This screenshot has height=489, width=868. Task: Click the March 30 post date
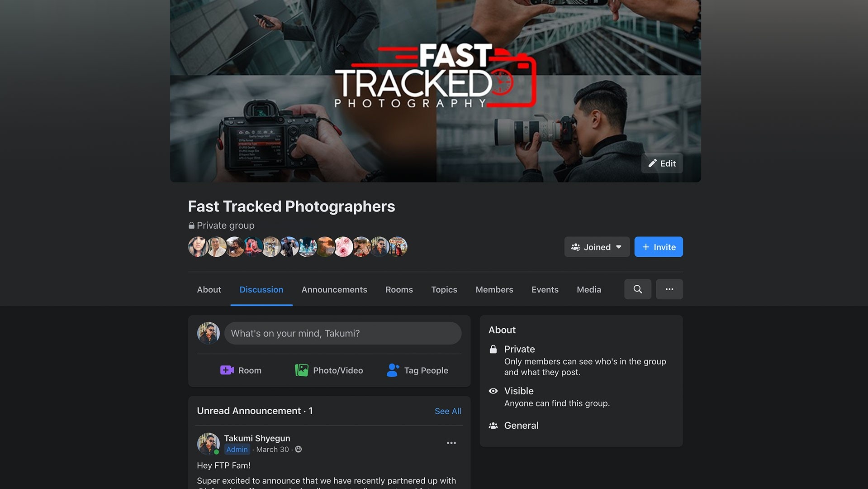tap(272, 450)
